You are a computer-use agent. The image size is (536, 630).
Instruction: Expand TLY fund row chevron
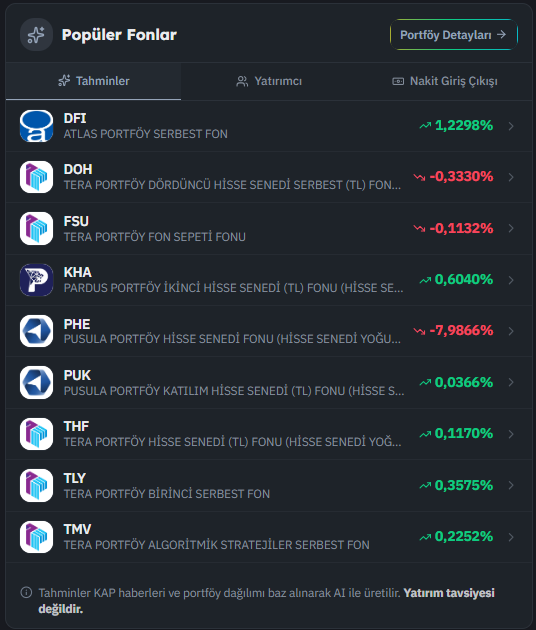(x=511, y=485)
